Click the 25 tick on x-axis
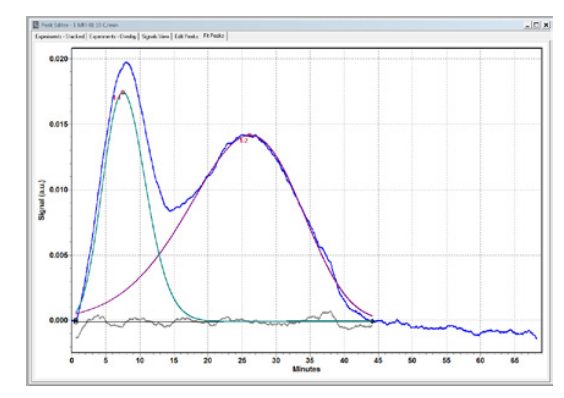 coord(242,360)
